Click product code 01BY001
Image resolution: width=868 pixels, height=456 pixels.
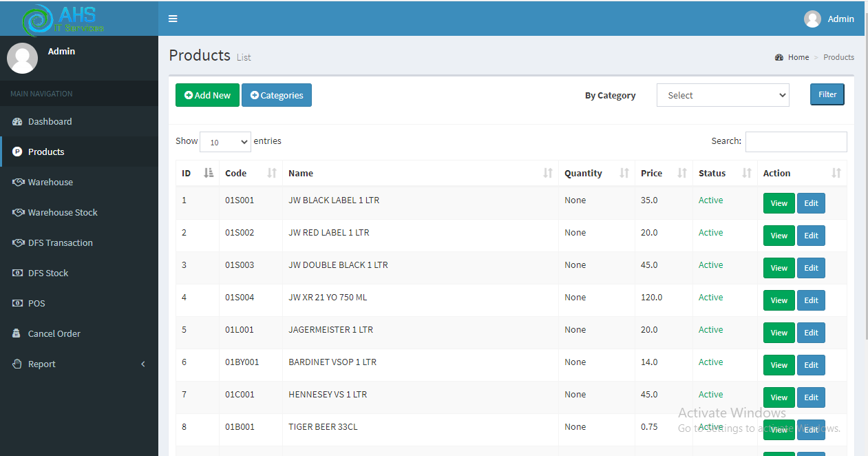(242, 362)
